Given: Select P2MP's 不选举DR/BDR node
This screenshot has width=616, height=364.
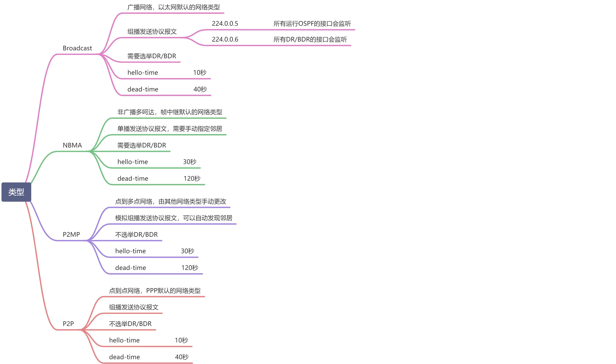Looking at the screenshot, I should [x=136, y=235].
